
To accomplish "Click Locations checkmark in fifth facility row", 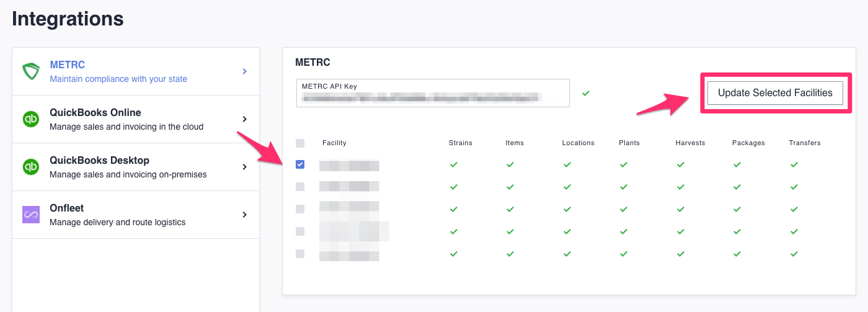I will [x=567, y=254].
